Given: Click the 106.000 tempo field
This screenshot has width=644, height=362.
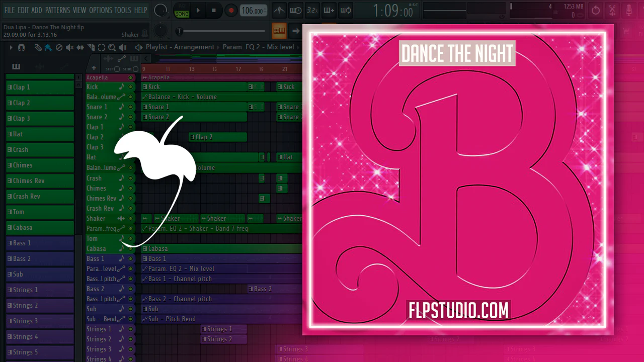Looking at the screenshot, I should click(254, 11).
